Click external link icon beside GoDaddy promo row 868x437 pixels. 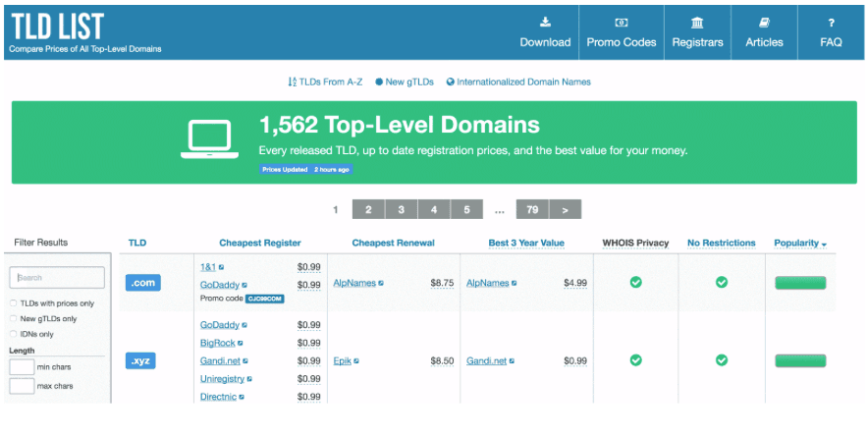[247, 285]
